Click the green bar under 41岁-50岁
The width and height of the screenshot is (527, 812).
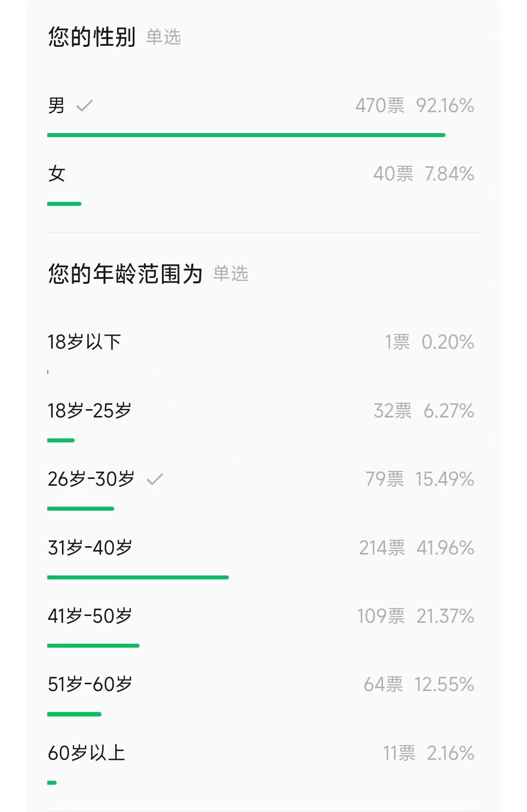pos(93,646)
